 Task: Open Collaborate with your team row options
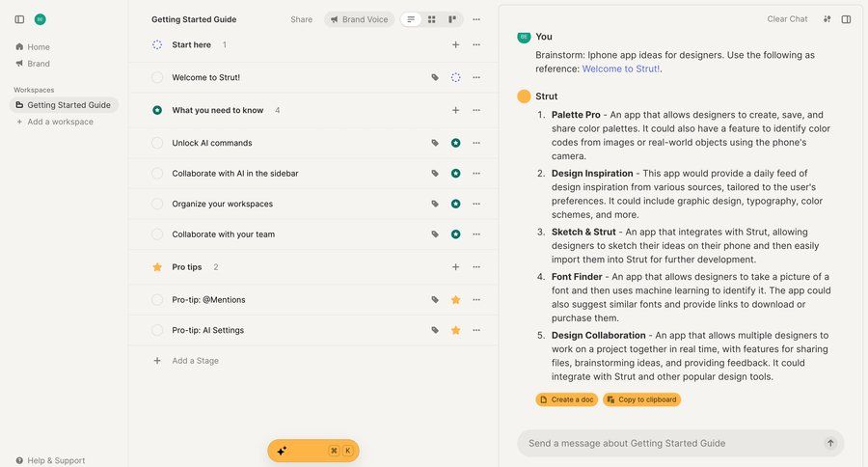476,234
